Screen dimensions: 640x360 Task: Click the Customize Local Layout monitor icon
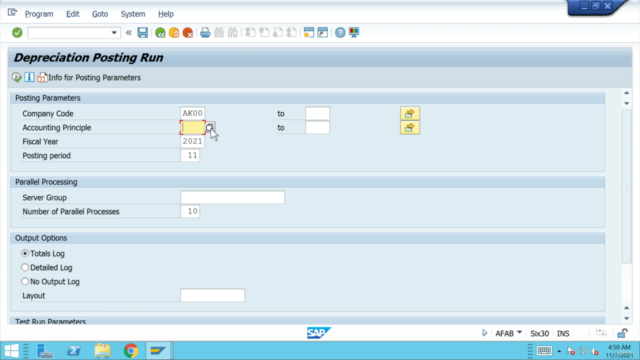pyautogui.click(x=354, y=33)
